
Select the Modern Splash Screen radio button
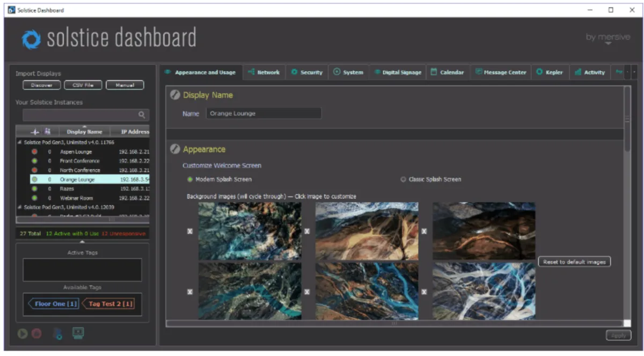189,179
